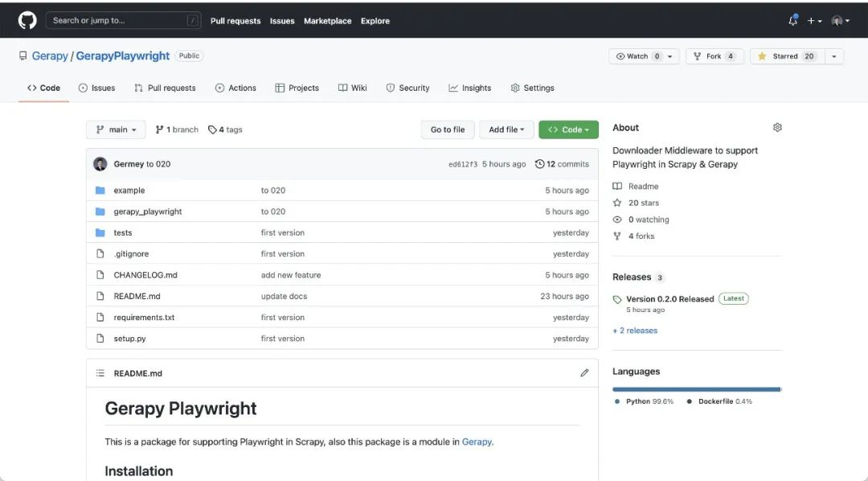Open the Insights tab
This screenshot has width=868, height=481.
click(x=470, y=88)
